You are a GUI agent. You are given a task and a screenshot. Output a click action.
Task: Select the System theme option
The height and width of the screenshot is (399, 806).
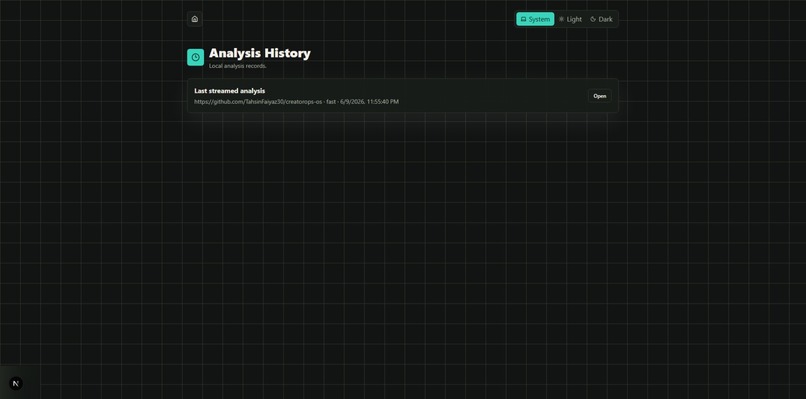535,19
